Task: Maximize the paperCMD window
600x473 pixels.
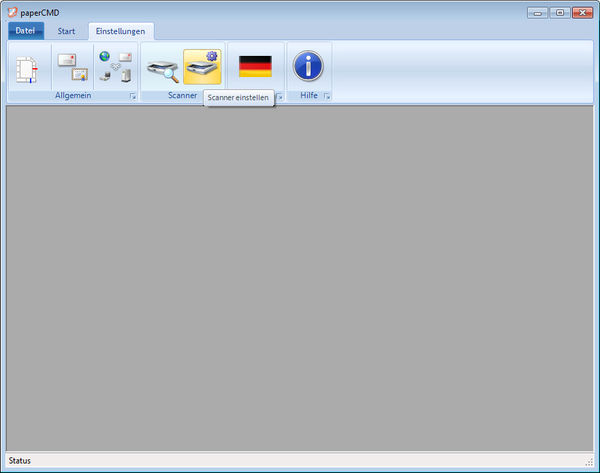Action: [x=560, y=13]
